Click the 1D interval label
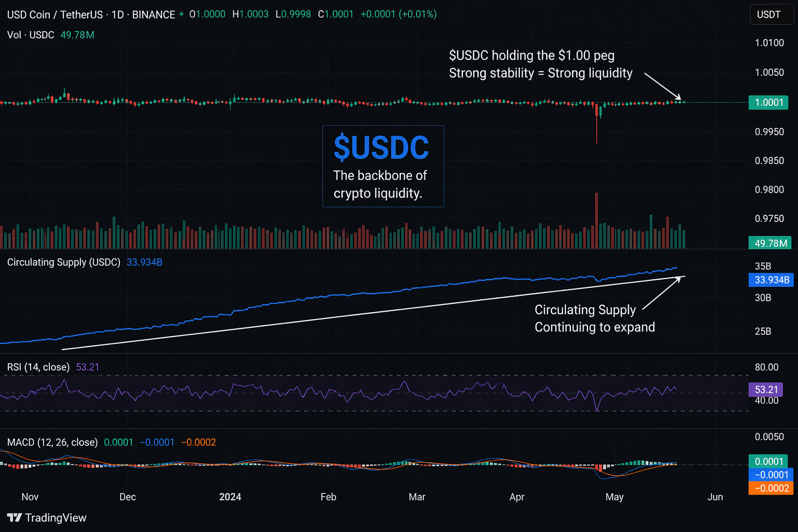Screen dimensions: 798x532 [x=118, y=15]
